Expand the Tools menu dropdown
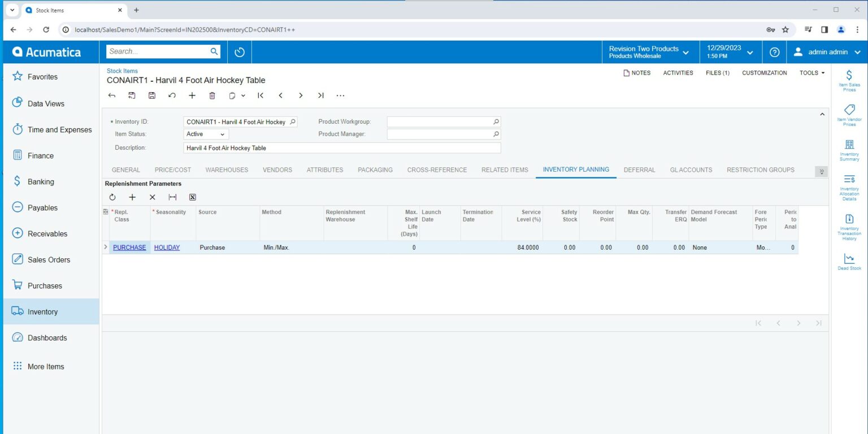Image resolution: width=868 pixels, height=434 pixels. click(812, 73)
